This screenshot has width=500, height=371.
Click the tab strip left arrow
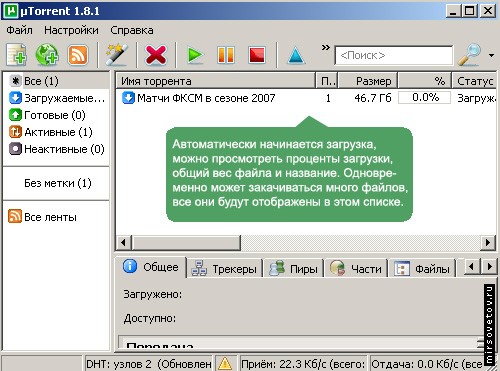(x=471, y=267)
